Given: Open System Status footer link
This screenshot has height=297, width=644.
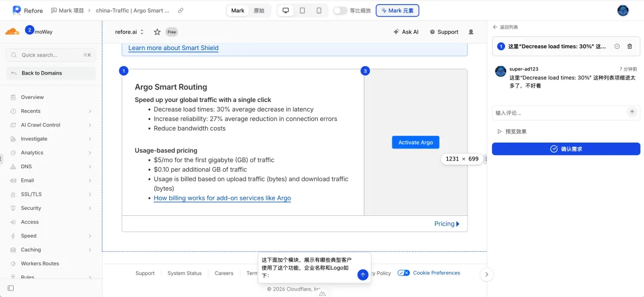Looking at the screenshot, I should pyautogui.click(x=184, y=273).
